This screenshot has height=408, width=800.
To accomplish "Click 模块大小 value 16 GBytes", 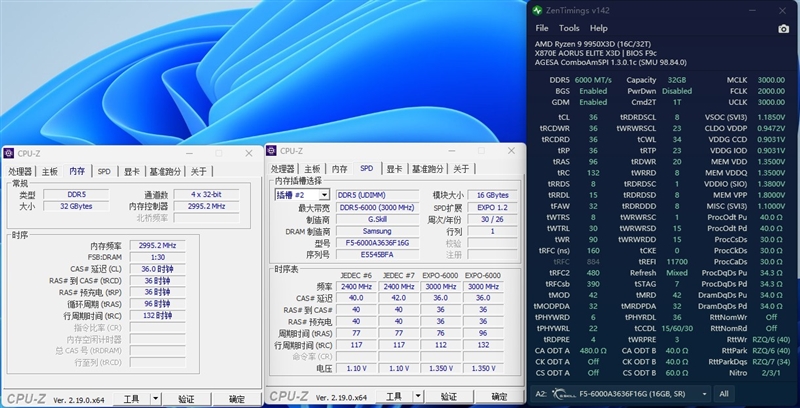I will click(492, 195).
